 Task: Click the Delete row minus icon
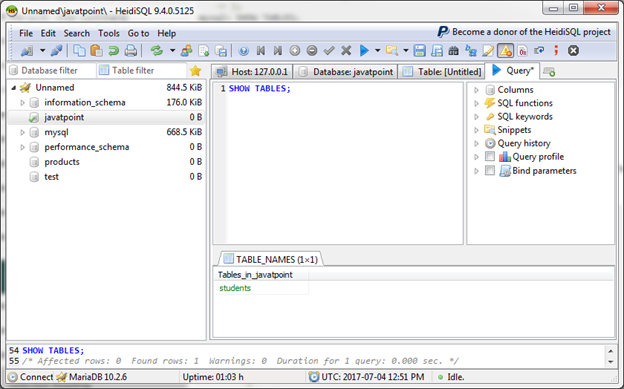pyautogui.click(x=312, y=51)
